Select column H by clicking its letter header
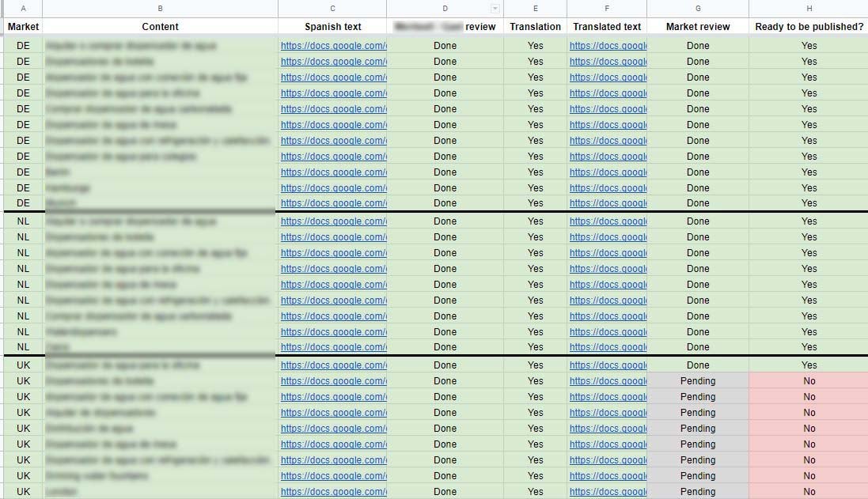 [809, 9]
